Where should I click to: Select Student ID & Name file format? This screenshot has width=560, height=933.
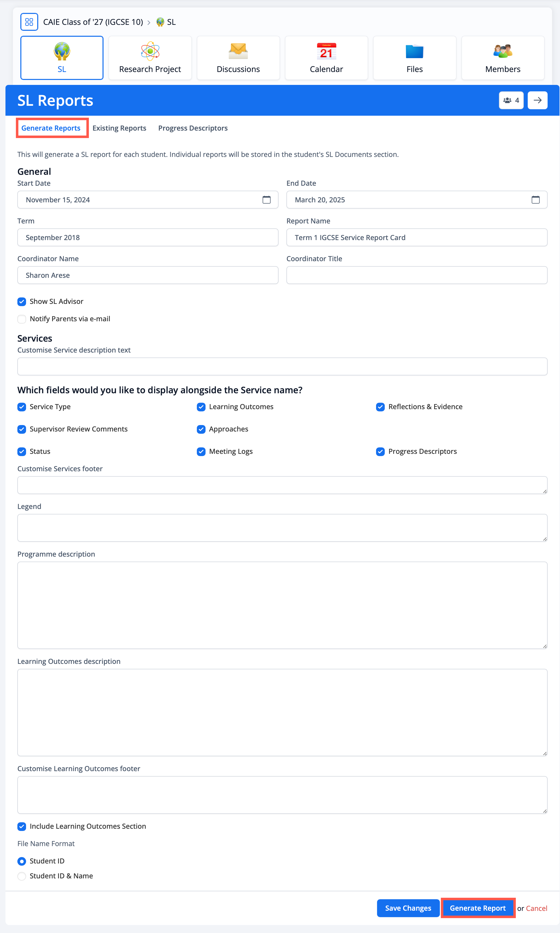22,876
